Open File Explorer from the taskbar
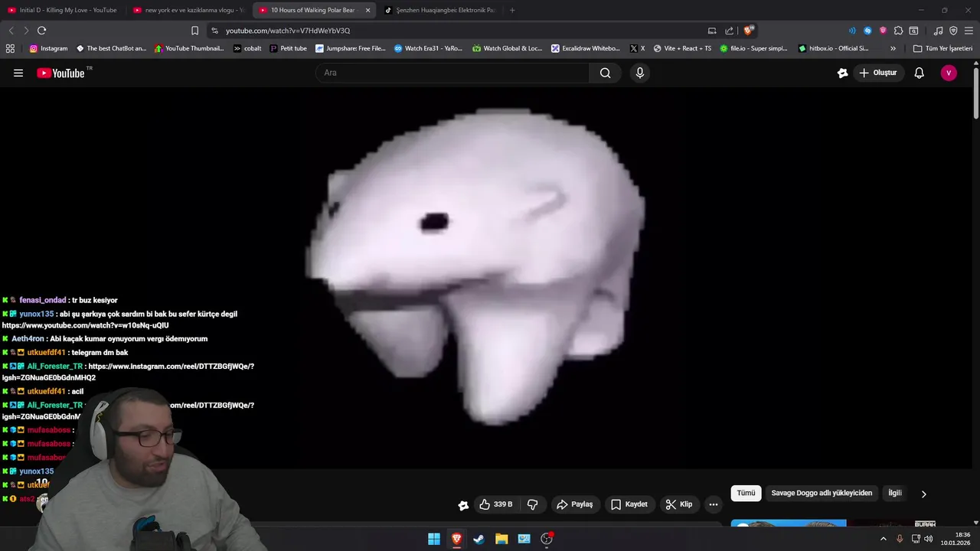 tap(501, 539)
